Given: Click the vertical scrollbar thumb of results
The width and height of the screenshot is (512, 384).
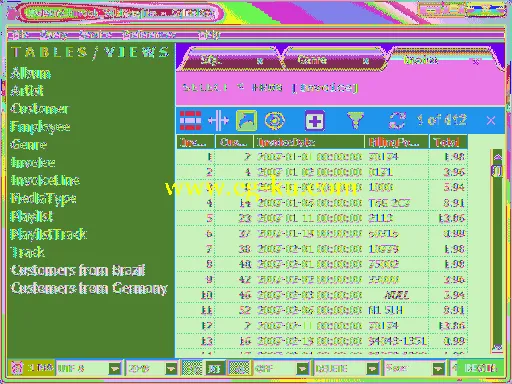Looking at the screenshot, I should [497, 171].
